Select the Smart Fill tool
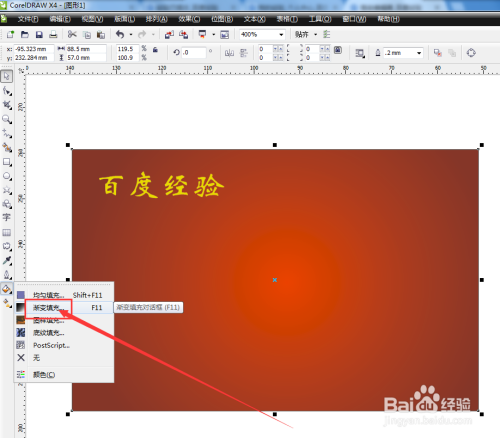 (7, 147)
